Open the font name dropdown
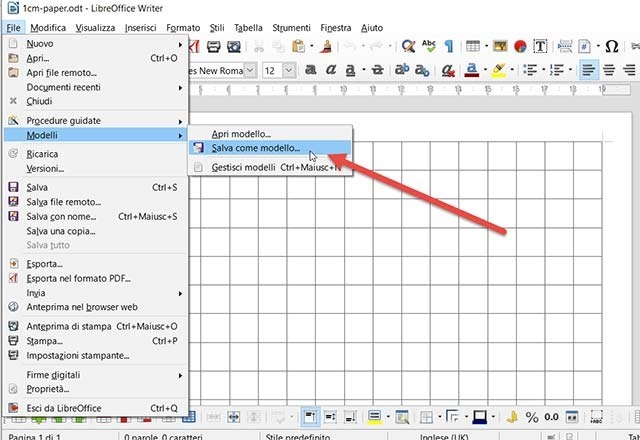640x440 pixels. tap(250, 71)
